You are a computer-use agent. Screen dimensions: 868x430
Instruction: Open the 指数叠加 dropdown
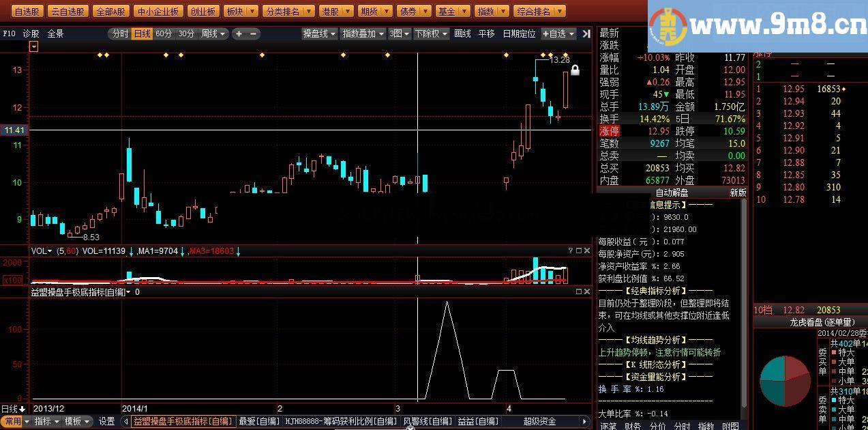[x=363, y=33]
